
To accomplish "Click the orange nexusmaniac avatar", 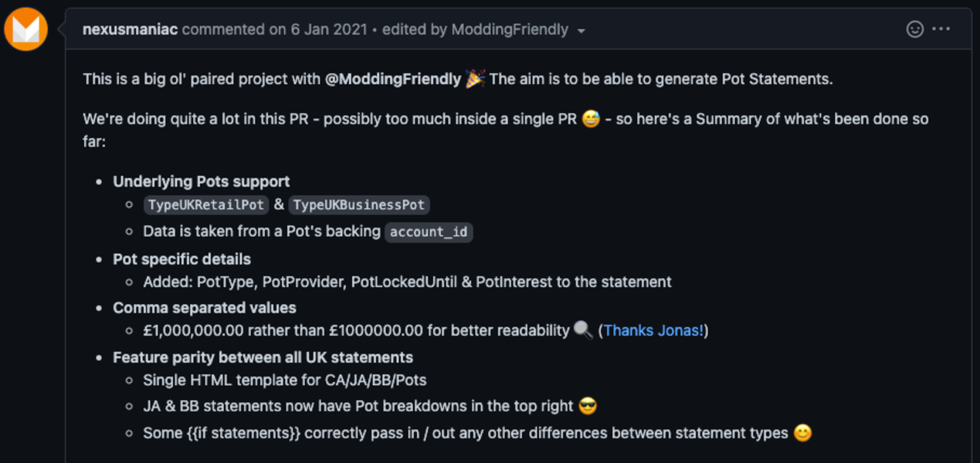I will coord(26,29).
